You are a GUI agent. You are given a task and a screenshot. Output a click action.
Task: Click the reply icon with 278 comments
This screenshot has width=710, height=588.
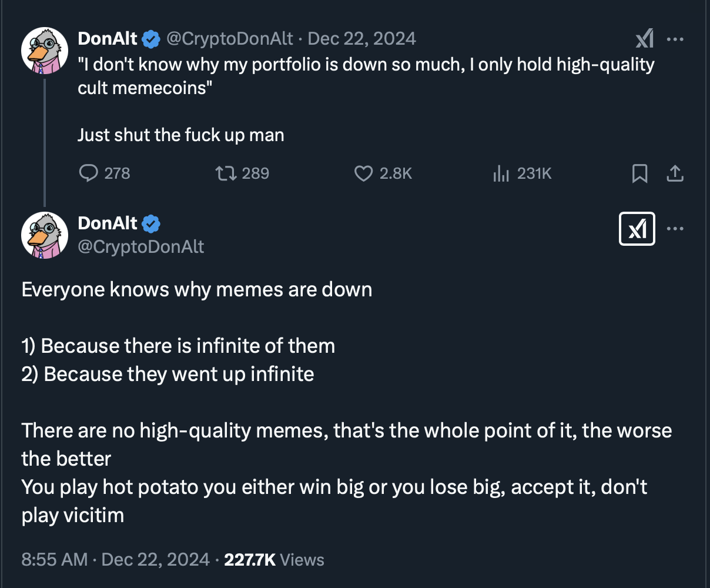[88, 173]
